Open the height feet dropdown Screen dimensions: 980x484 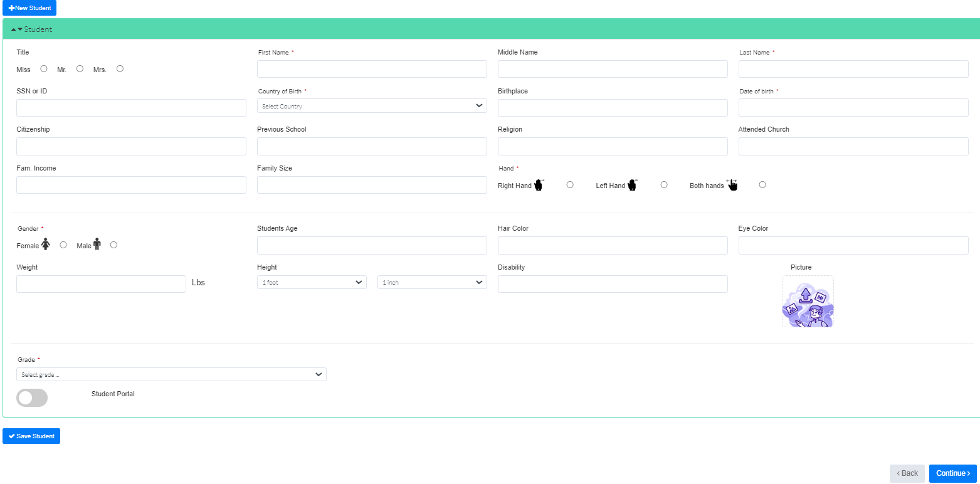(312, 282)
